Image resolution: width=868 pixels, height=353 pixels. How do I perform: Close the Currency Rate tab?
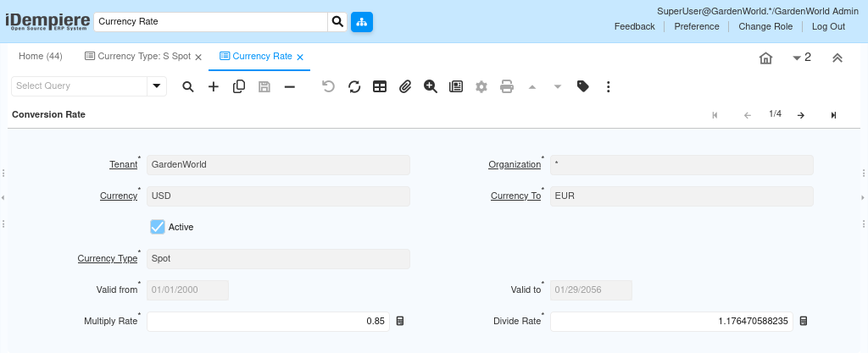pyautogui.click(x=300, y=57)
